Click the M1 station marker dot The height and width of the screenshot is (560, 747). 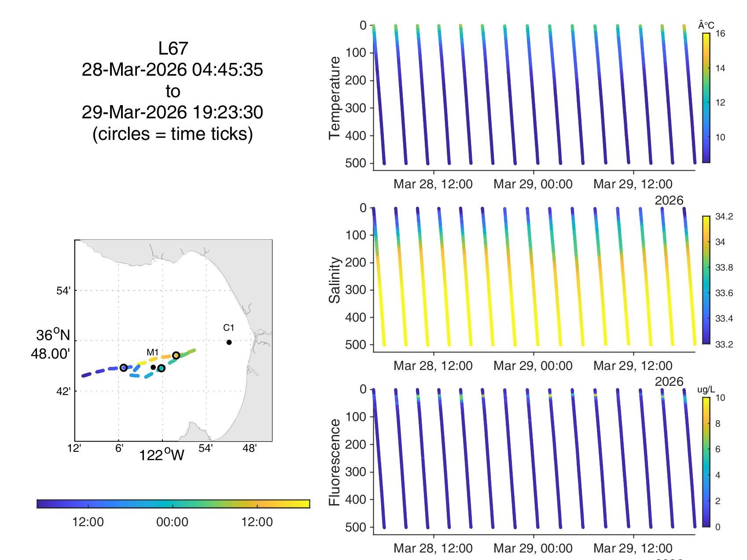tap(153, 367)
